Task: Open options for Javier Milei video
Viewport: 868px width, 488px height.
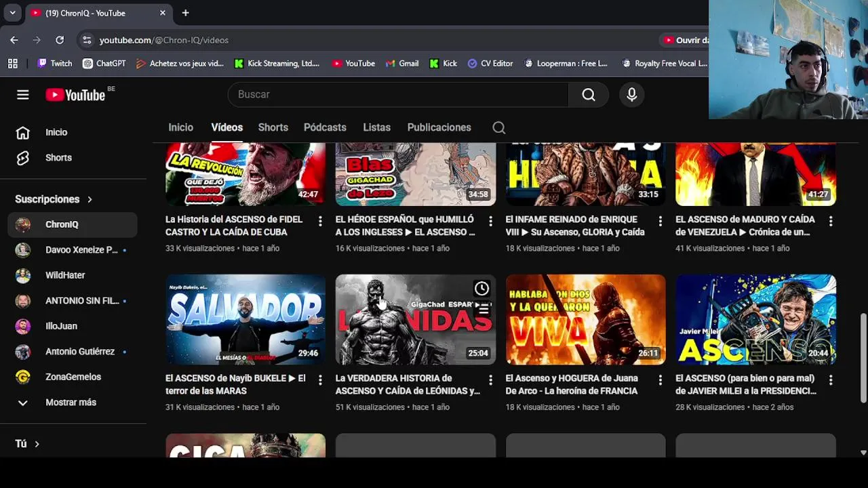Action: coord(830,380)
